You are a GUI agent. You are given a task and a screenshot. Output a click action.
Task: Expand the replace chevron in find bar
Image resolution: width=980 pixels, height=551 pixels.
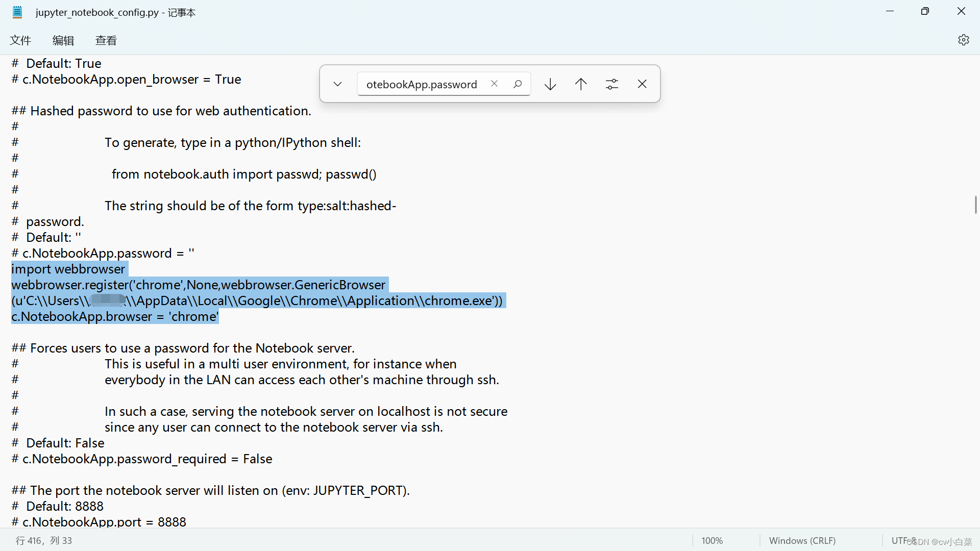coord(337,84)
